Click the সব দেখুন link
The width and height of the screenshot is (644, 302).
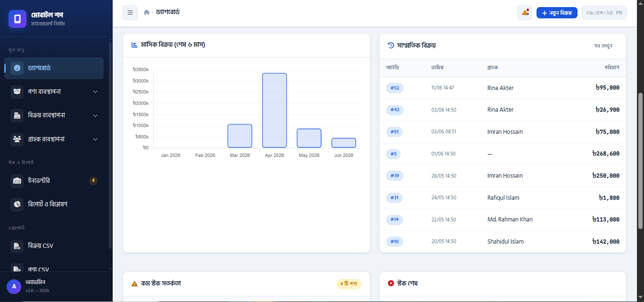(x=603, y=46)
